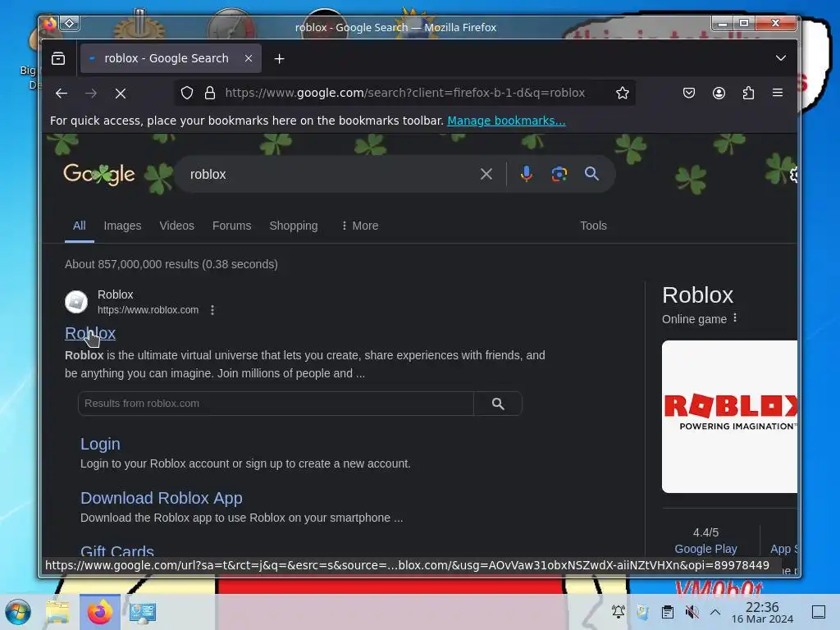Image resolution: width=840 pixels, height=630 pixels.
Task: Switch to Shopping results tab
Action: click(294, 226)
